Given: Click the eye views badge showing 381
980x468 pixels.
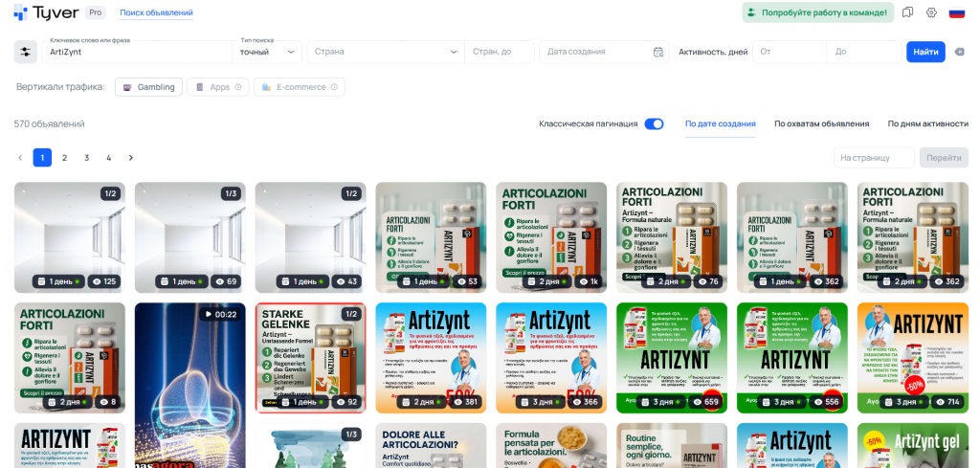Looking at the screenshot, I should pyautogui.click(x=466, y=402).
